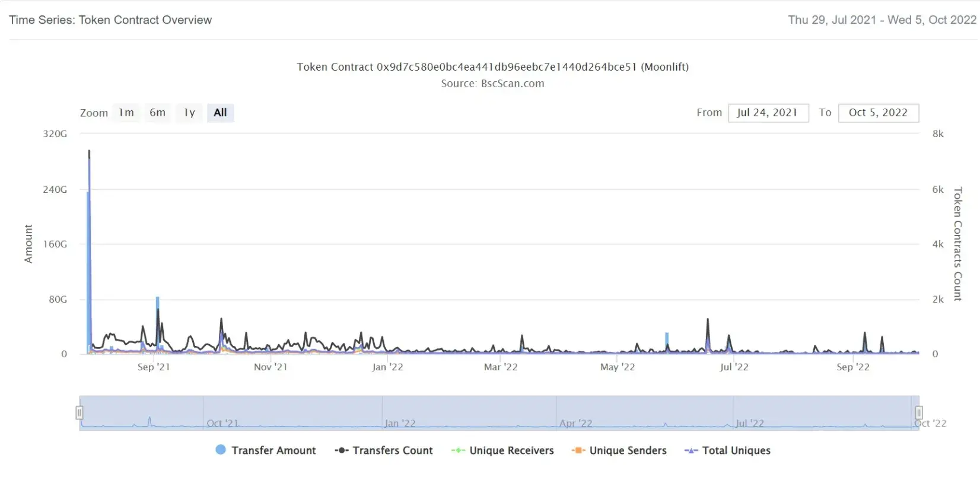
Task: Toggle the Total Uniques series legend
Action: tap(727, 450)
